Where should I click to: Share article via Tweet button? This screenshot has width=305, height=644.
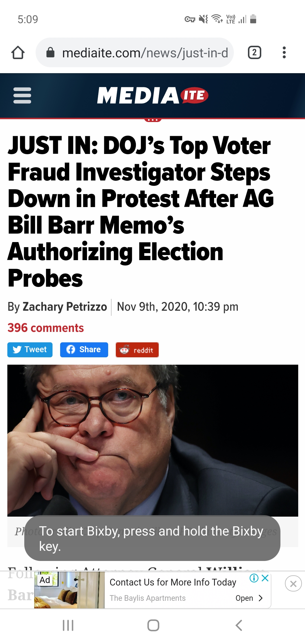click(x=30, y=350)
